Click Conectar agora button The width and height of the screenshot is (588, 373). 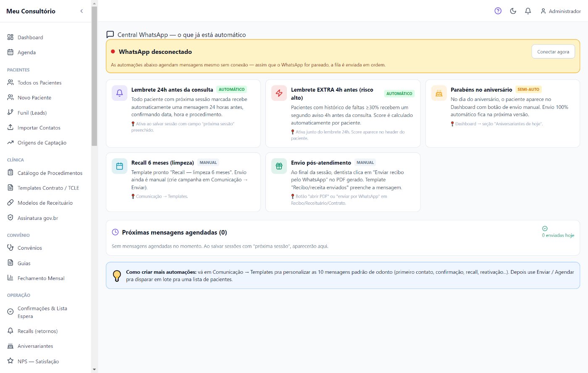553,52
